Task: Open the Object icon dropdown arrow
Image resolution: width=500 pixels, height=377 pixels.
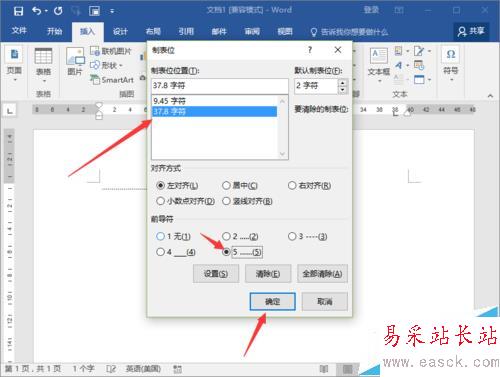Action: click(x=429, y=80)
